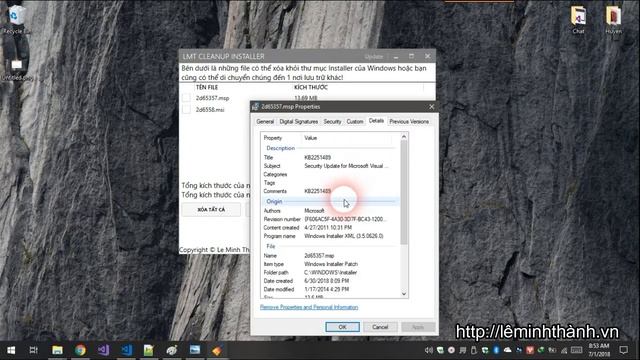This screenshot has height=360, width=640.
Task: Click the volume speaker tray icon
Action: (428, 350)
